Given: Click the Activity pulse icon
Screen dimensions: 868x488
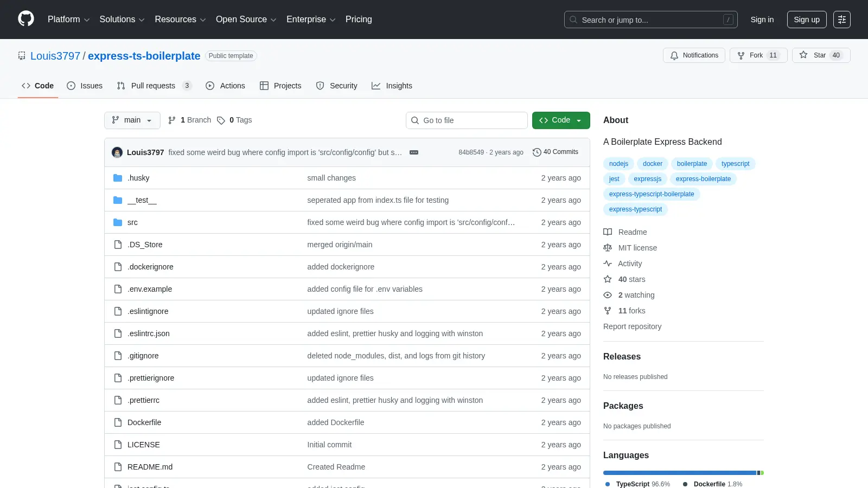Looking at the screenshot, I should pyautogui.click(x=608, y=264).
